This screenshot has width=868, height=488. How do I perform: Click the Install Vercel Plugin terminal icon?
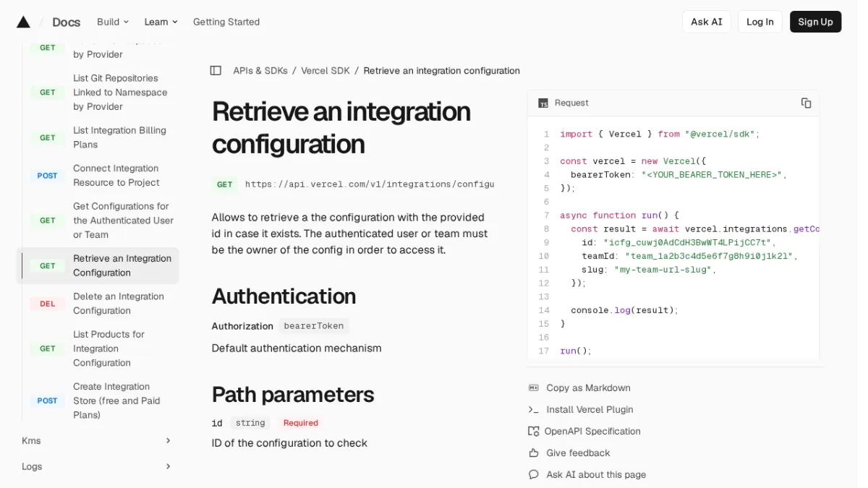534,410
